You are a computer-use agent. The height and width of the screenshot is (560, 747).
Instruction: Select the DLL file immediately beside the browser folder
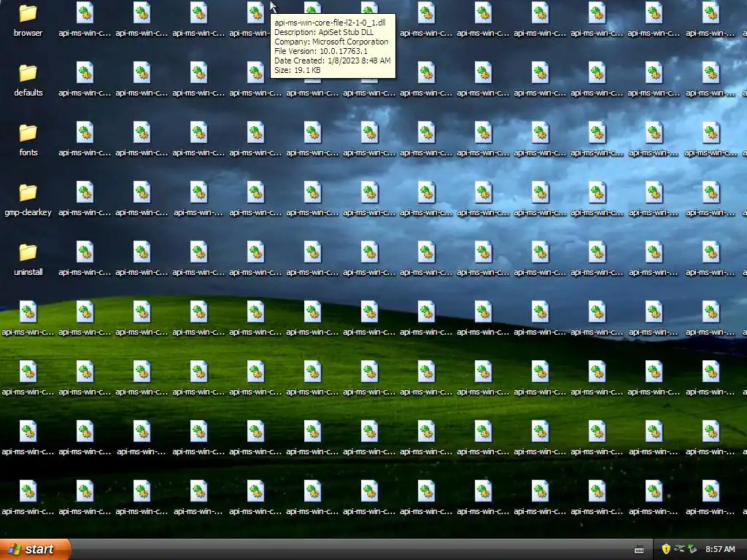pyautogui.click(x=85, y=21)
